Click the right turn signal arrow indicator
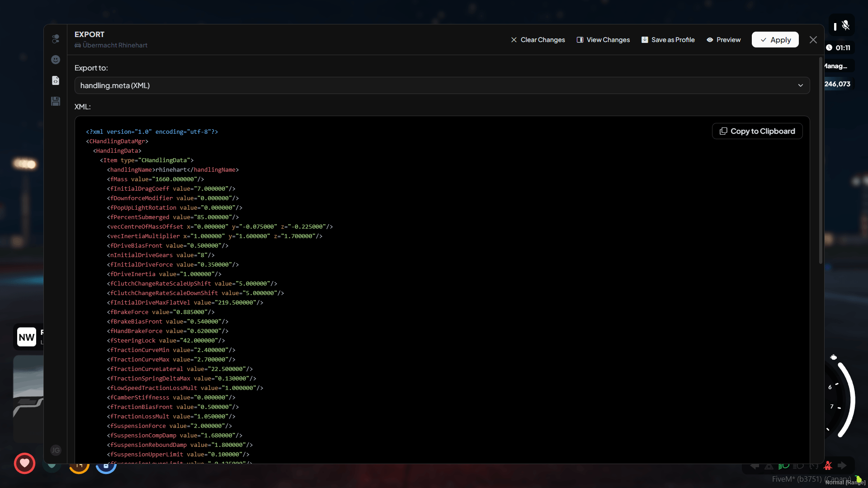The image size is (868, 488). pos(842,466)
